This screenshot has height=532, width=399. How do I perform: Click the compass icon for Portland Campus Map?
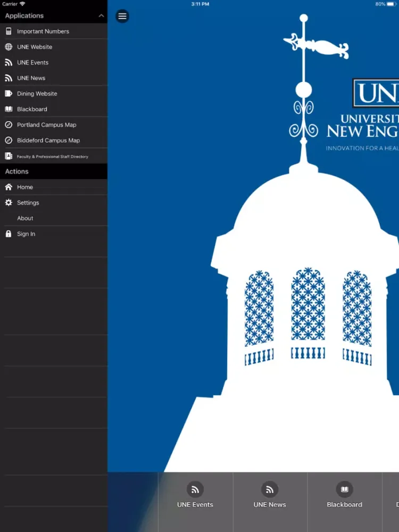(9, 125)
